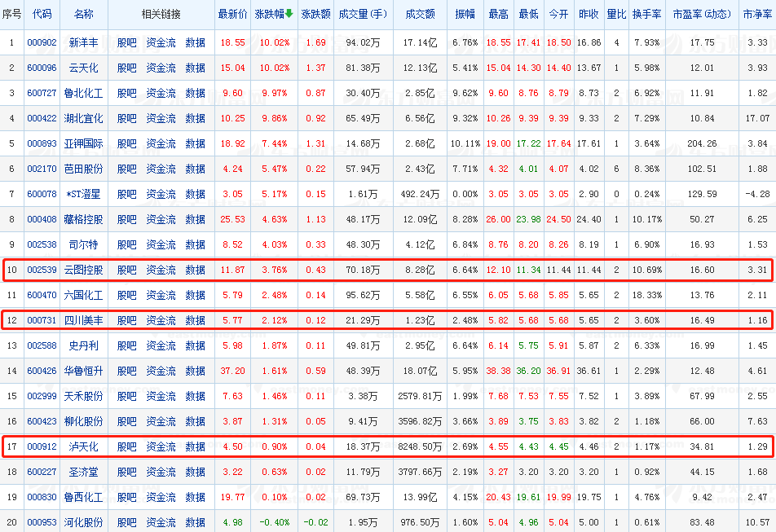Image resolution: width=776 pixels, height=532 pixels.
Task: Open 柳化股份 stock page
Action: point(83,421)
